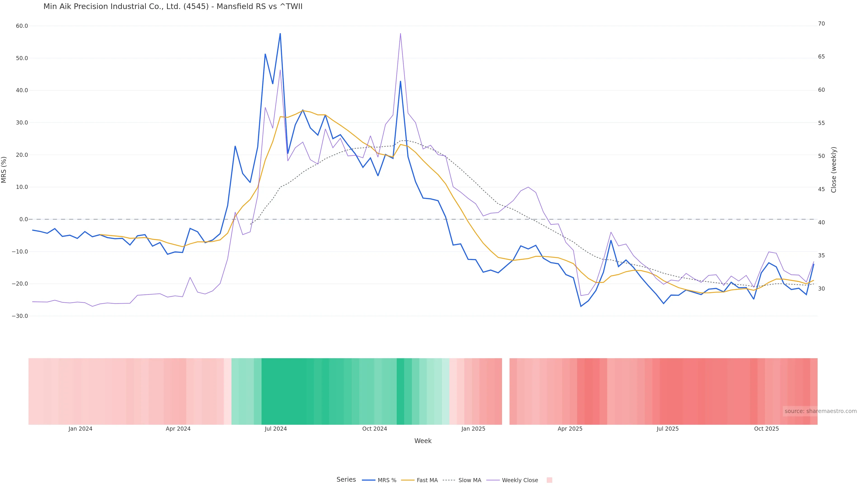Click the Jan 2025 x-axis tick label
Screen dimensions: 868x488
coord(473,429)
